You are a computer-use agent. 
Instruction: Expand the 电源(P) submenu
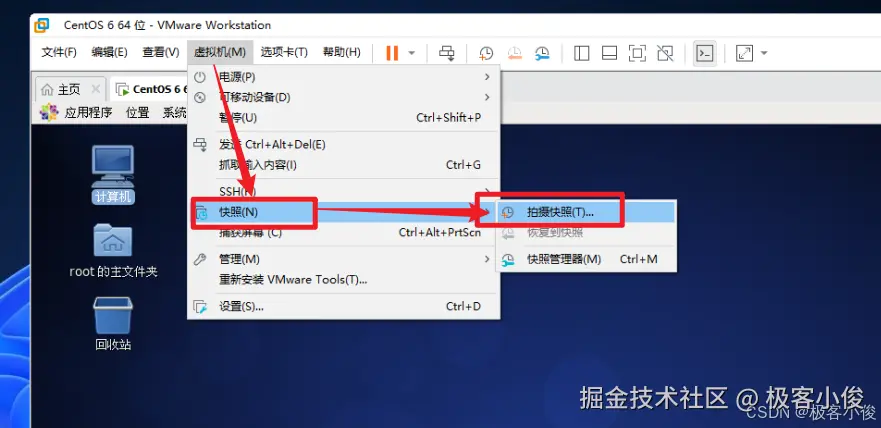pyautogui.click(x=343, y=76)
